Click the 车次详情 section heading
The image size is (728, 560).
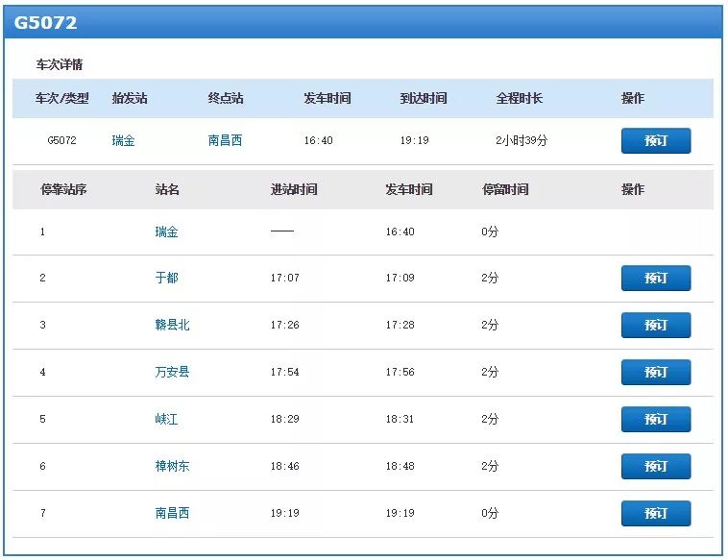tap(60, 64)
